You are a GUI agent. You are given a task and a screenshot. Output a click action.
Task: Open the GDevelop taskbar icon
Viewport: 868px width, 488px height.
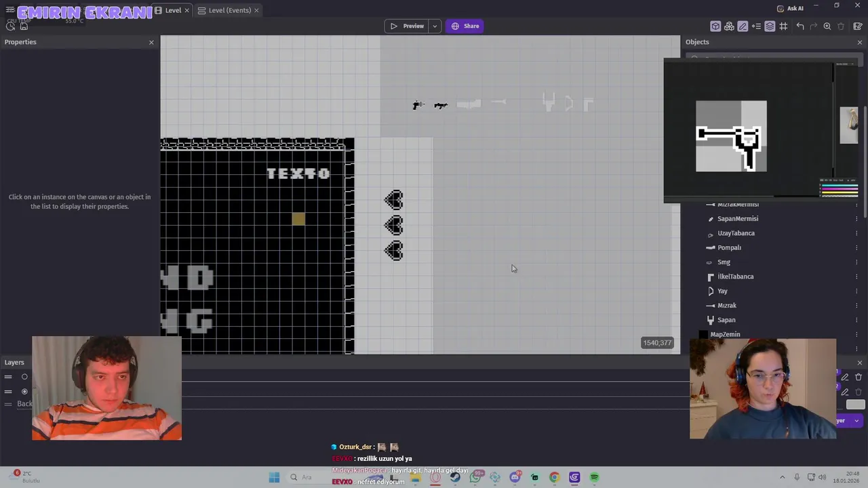coord(574,477)
